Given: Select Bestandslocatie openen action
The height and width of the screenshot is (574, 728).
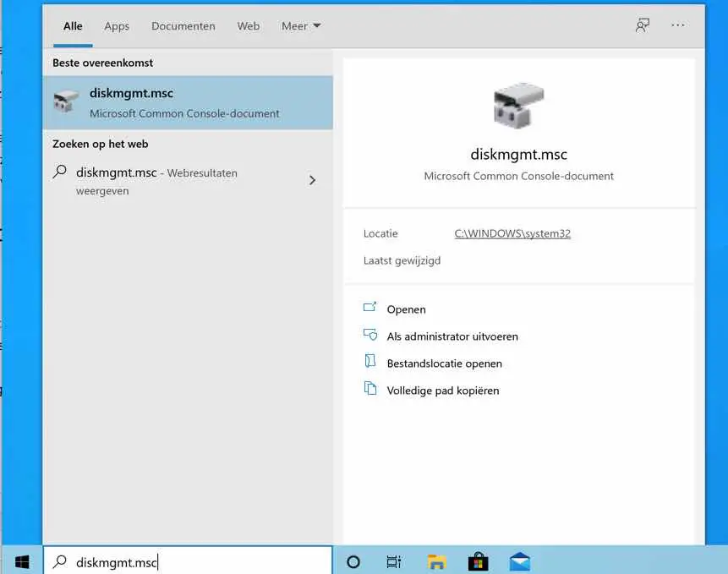Looking at the screenshot, I should tap(444, 364).
